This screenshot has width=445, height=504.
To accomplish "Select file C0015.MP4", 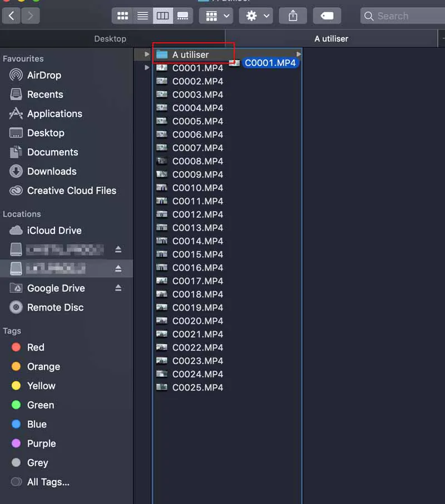I will (x=197, y=255).
